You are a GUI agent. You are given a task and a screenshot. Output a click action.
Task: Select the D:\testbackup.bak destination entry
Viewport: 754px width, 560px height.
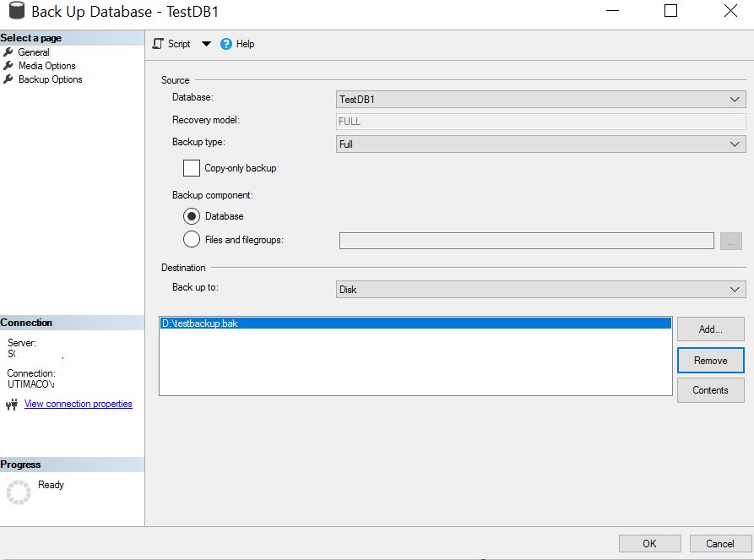415,323
